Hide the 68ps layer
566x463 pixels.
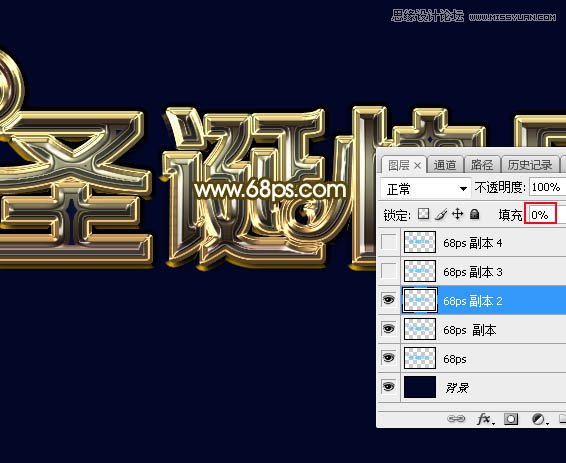pyautogui.click(x=388, y=357)
